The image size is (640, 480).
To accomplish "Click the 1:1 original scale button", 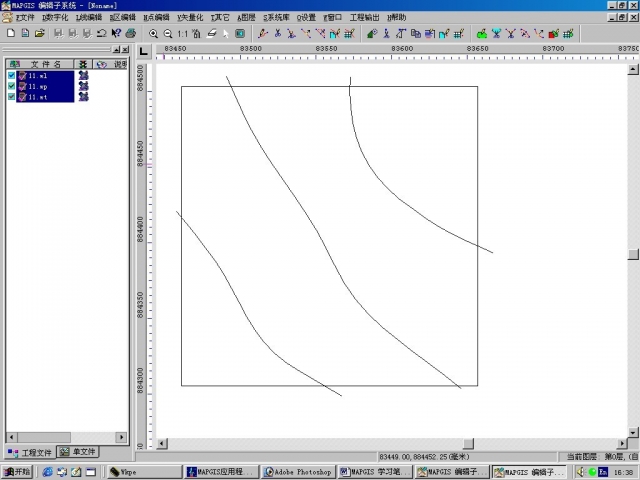I will [183, 33].
